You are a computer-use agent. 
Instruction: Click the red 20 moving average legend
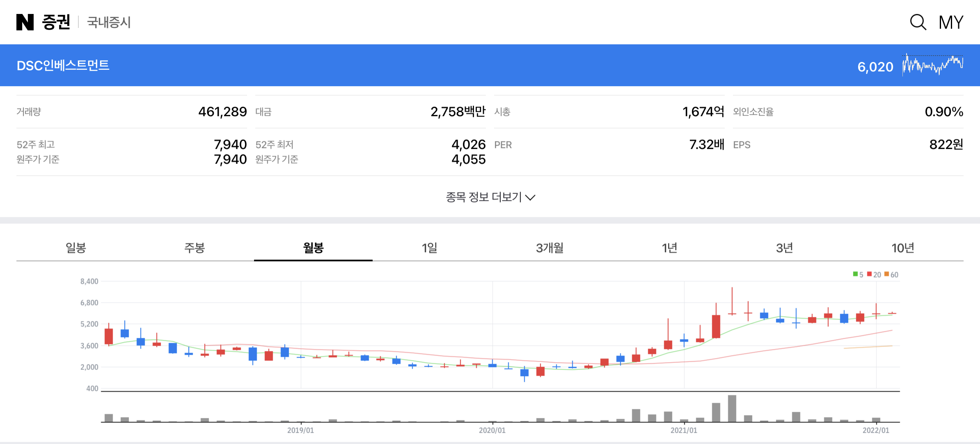coord(874,274)
